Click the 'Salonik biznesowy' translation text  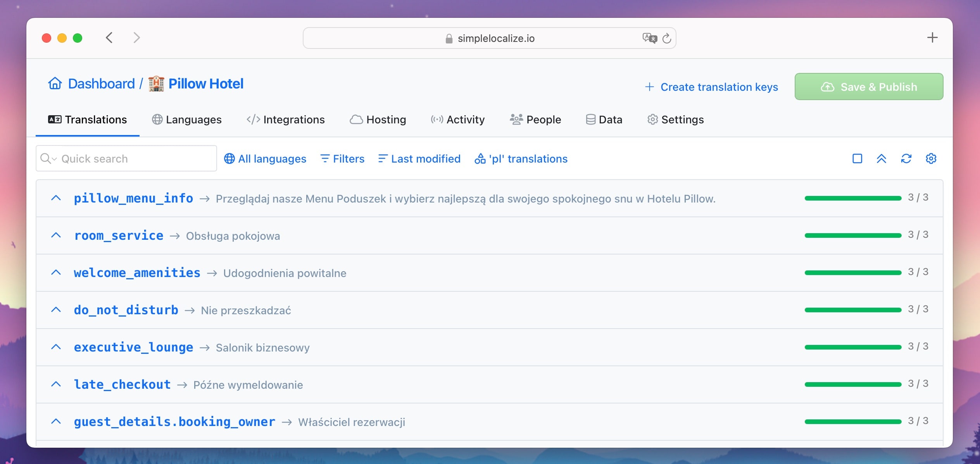[x=263, y=348]
